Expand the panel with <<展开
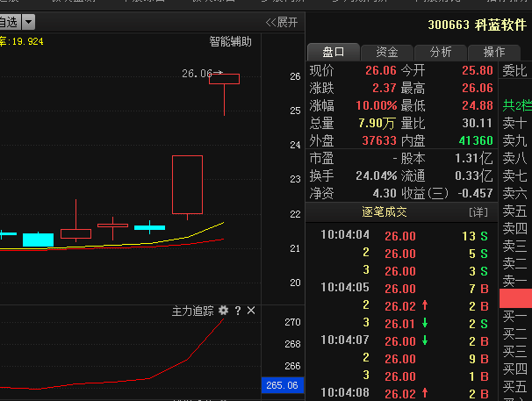Image resolution: width=532 pixels, height=401 pixels. tap(282, 23)
